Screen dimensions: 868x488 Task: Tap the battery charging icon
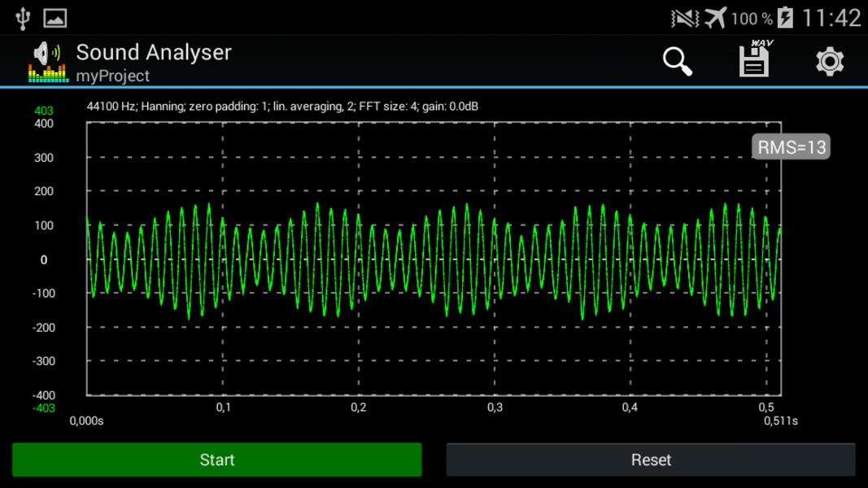click(x=785, y=18)
